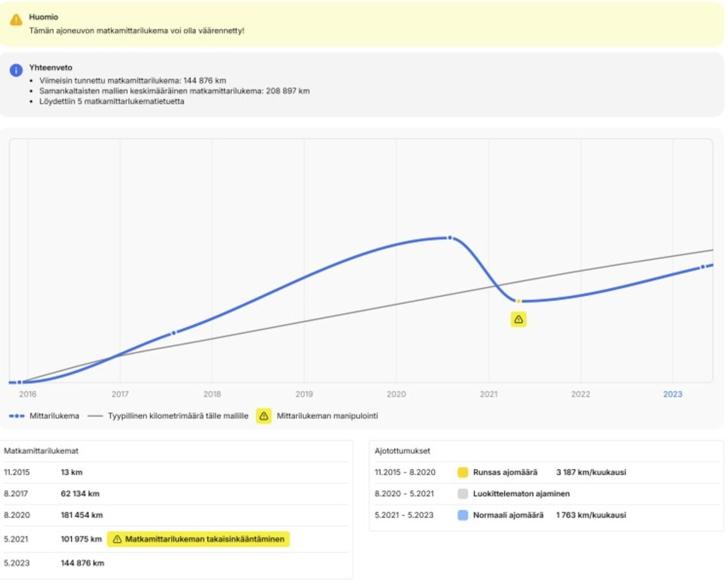Click the Mittarilukeman manipulointi legend warning icon
The height and width of the screenshot is (584, 728).
point(263,416)
